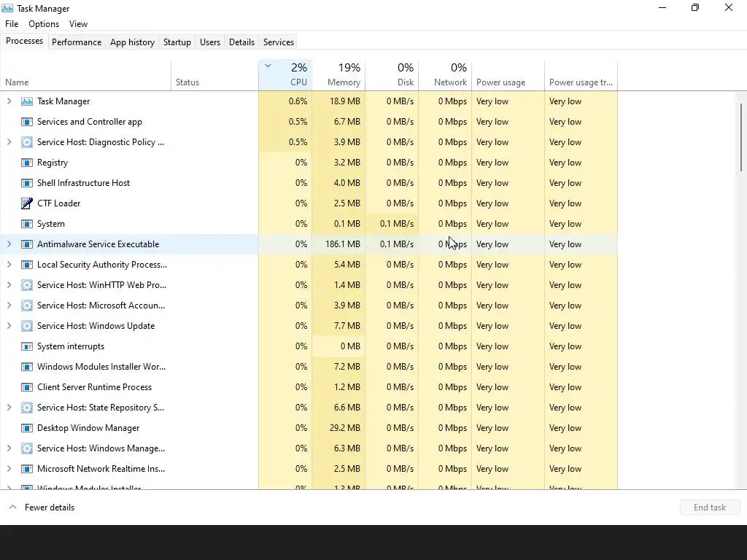Viewport: 747px width, 560px height.
Task: Click the Registry process icon
Action: (27, 163)
